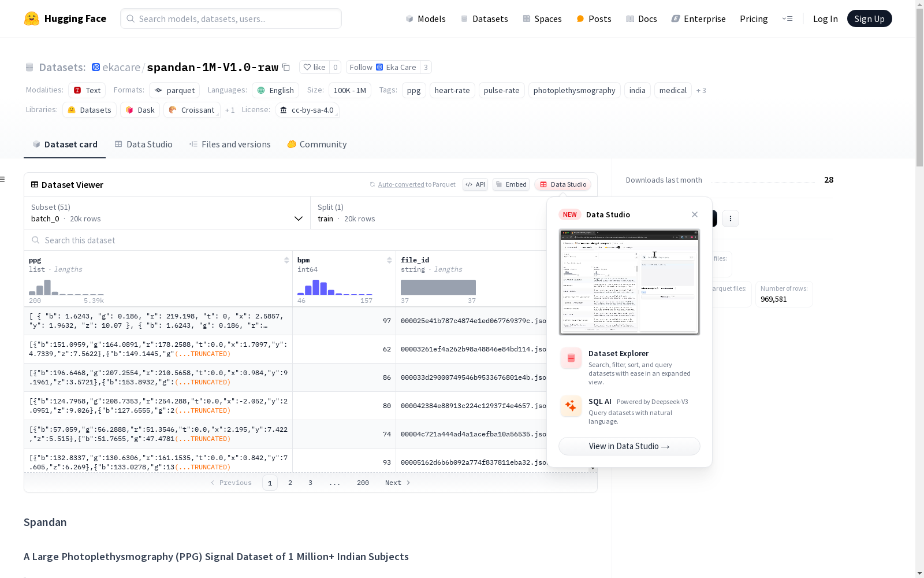The image size is (924, 578).
Task: Click View in Data Studio button
Action: (x=629, y=446)
